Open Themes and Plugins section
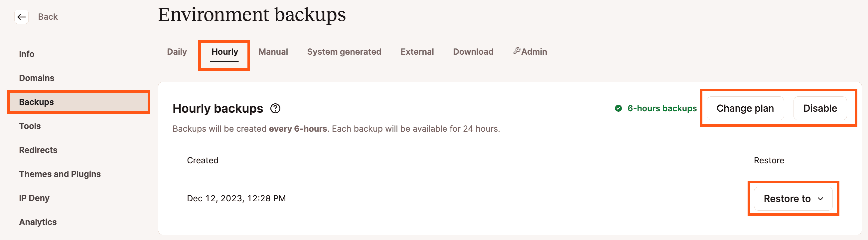 (60, 174)
